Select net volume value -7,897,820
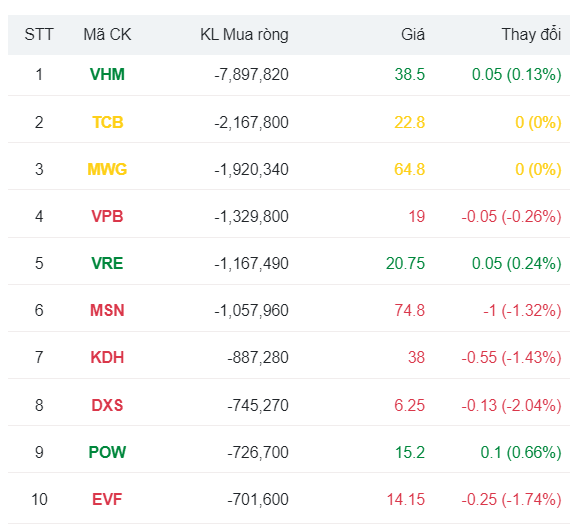 [251, 75]
